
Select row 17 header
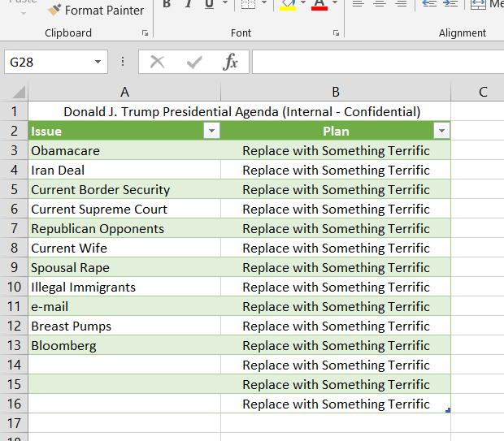pos(14,423)
